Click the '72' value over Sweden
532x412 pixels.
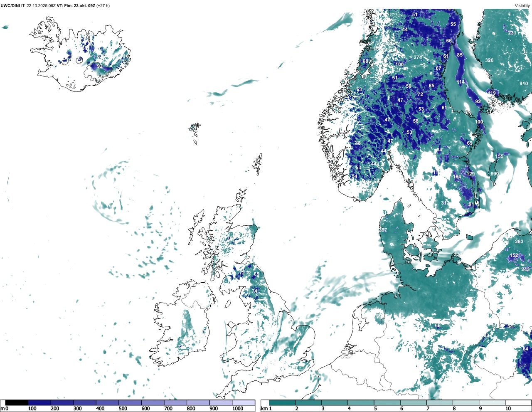click(x=420, y=94)
